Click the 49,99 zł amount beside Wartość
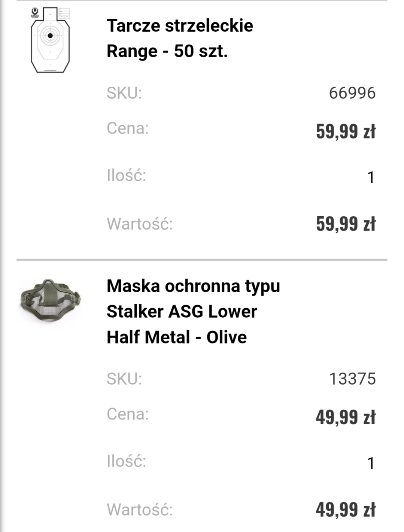The width and height of the screenshot is (404, 532). (345, 509)
